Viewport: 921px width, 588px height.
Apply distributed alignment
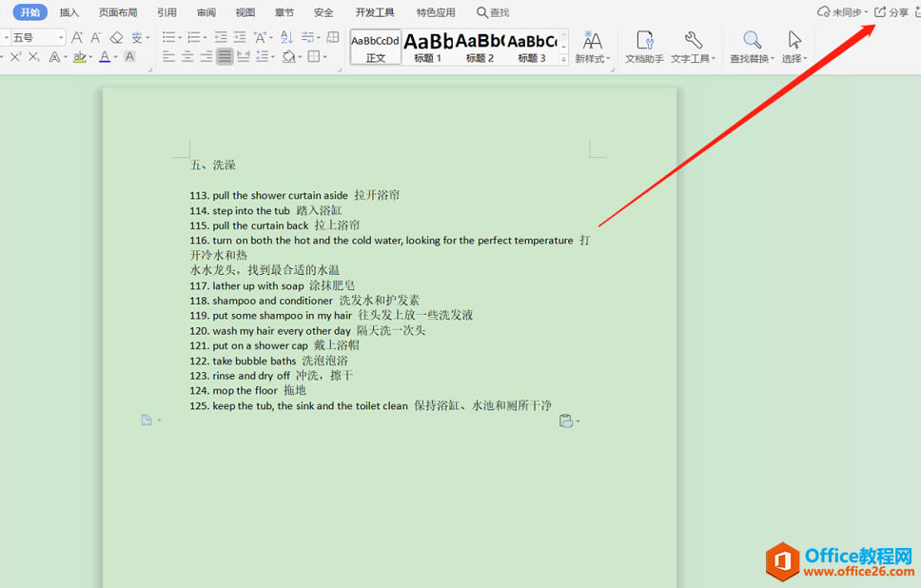click(x=244, y=57)
